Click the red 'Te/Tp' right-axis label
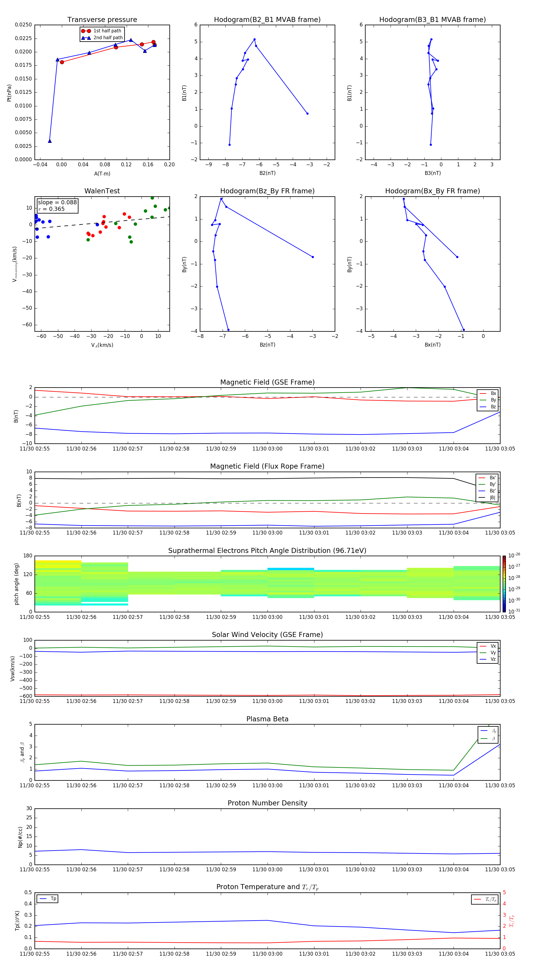 point(512,921)
